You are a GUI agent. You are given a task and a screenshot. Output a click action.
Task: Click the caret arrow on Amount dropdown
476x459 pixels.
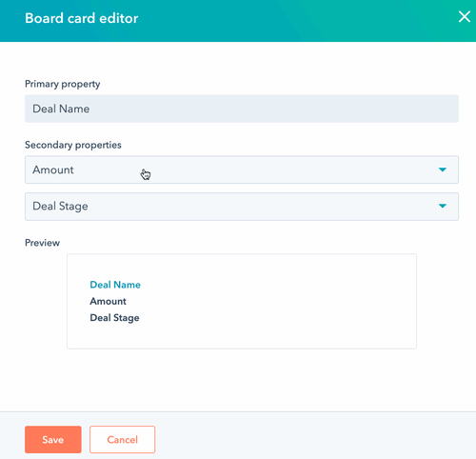click(x=443, y=170)
